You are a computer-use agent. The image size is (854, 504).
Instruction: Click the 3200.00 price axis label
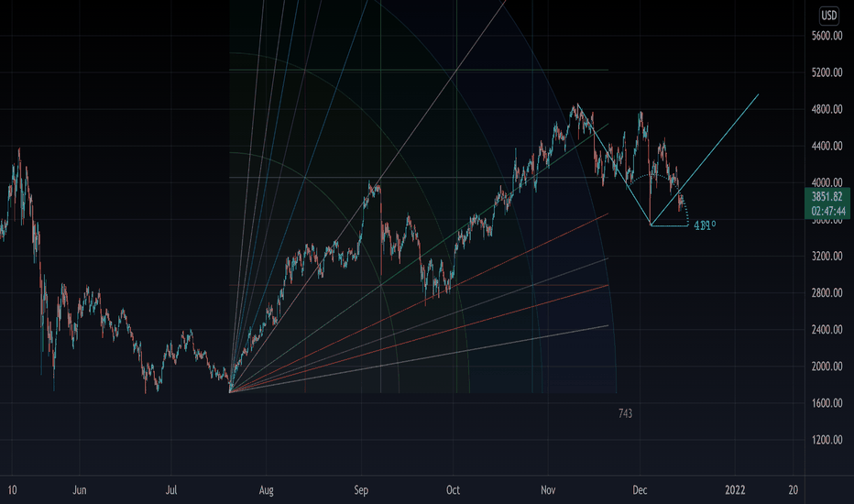[x=827, y=256]
